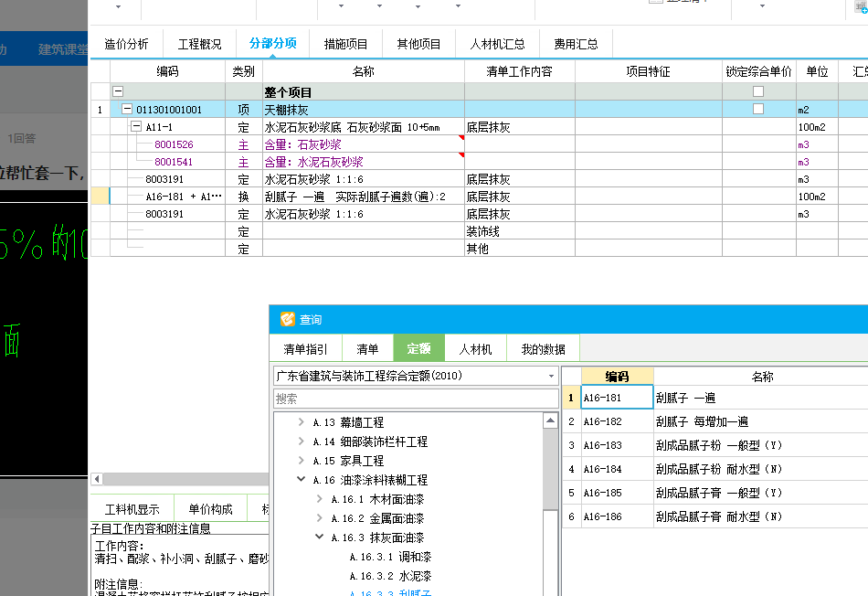Screen dimensions: 868x596
Task: Collapse the A.16.3 抹灰面油漆 node
Action: click(x=320, y=537)
